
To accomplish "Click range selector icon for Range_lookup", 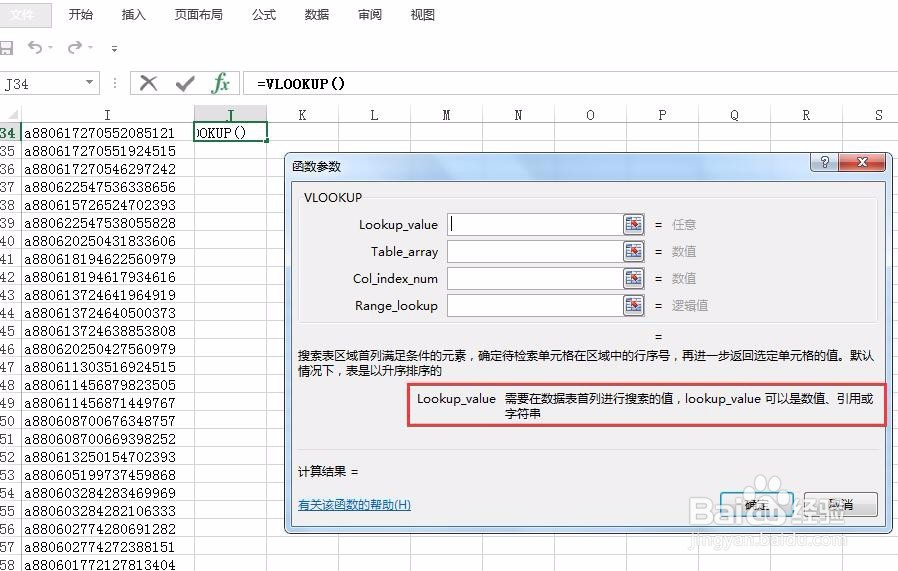I will tap(633, 305).
